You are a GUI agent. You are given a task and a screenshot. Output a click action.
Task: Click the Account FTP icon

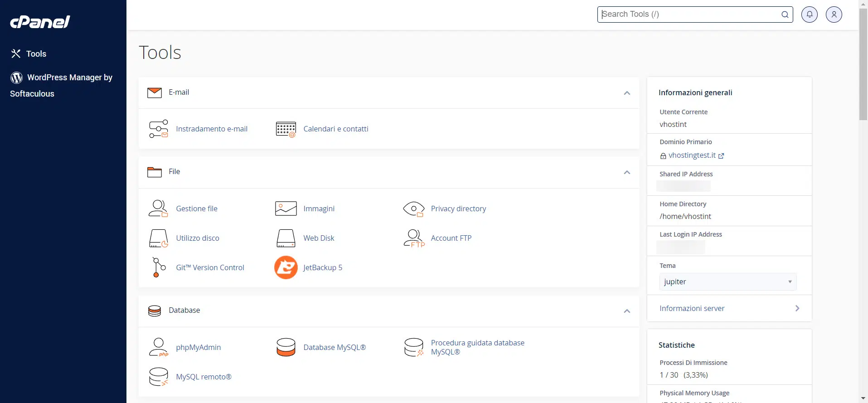coord(414,238)
